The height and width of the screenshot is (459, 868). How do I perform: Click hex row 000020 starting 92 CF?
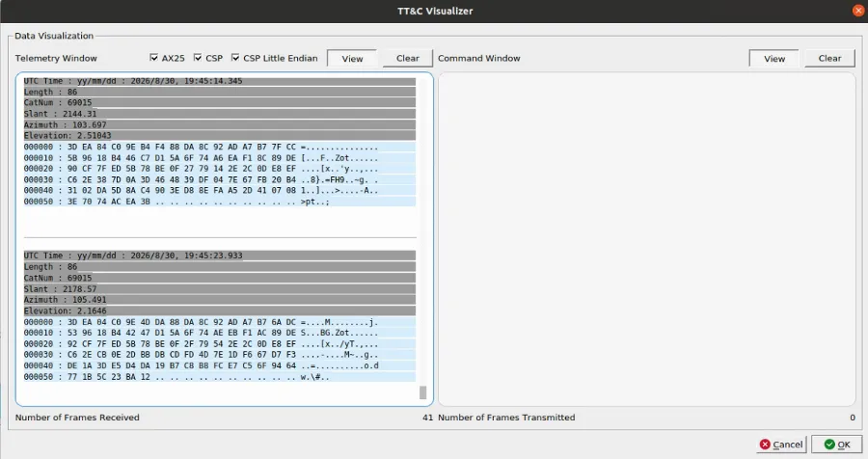coord(219,344)
